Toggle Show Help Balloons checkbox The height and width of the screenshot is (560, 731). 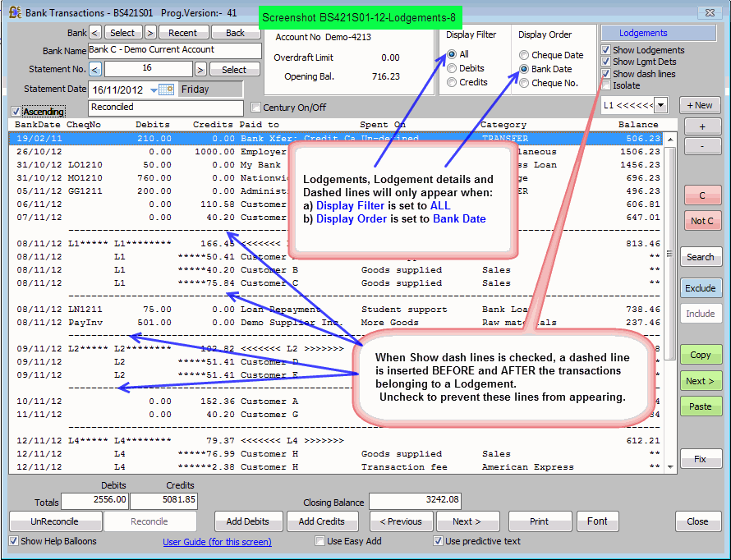coord(14,541)
